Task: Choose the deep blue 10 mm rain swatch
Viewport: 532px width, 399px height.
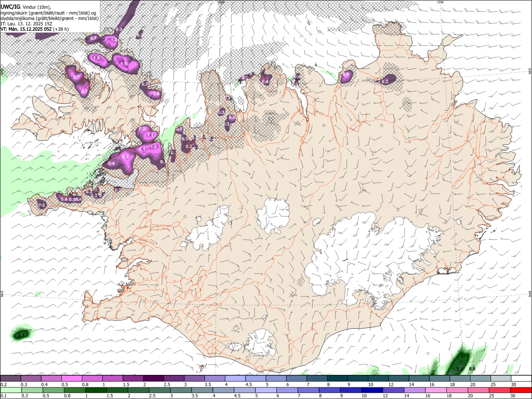Action: point(372,390)
